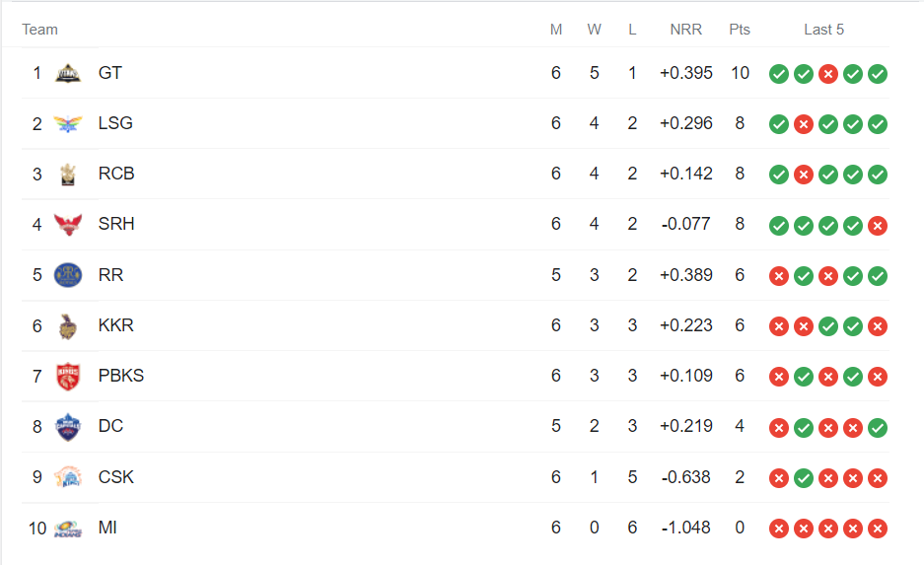This screenshot has height=565, width=924.
Task: Click the Last 5 column header
Action: pyautogui.click(x=823, y=30)
